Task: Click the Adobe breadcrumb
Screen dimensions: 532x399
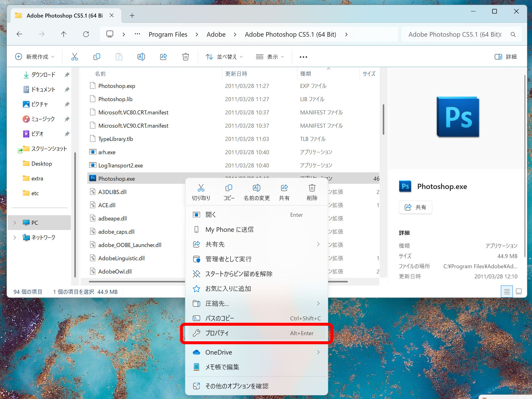Action: click(x=216, y=35)
